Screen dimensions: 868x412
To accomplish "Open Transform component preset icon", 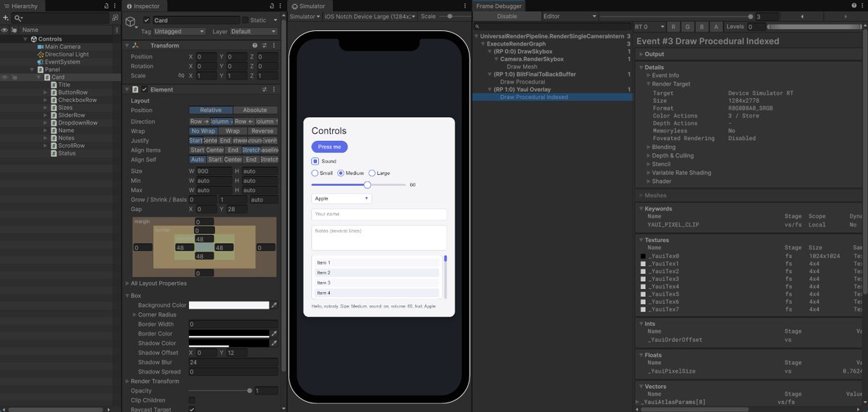I will pyautogui.click(x=264, y=46).
